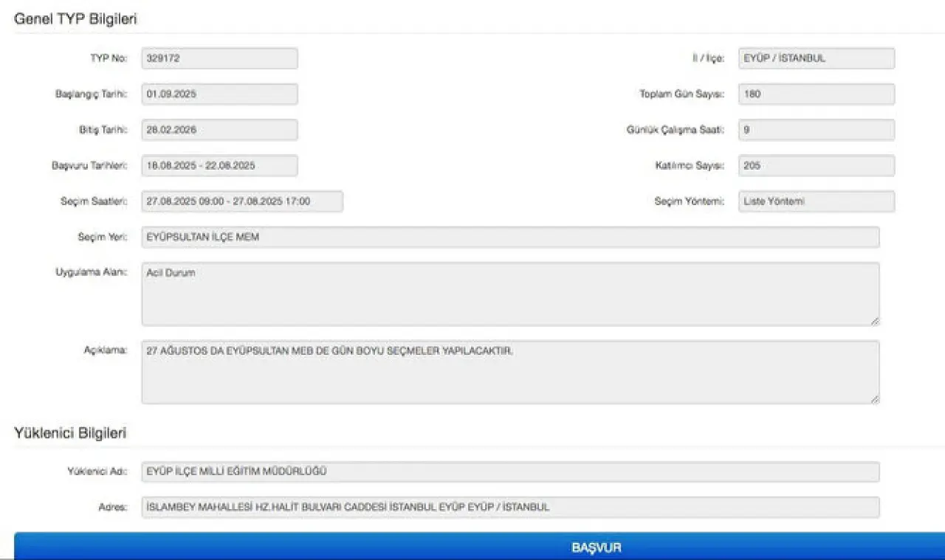Viewport: 945px width, 560px height.
Task: Click the Açıklama text area resize handle
Action: pos(874,399)
